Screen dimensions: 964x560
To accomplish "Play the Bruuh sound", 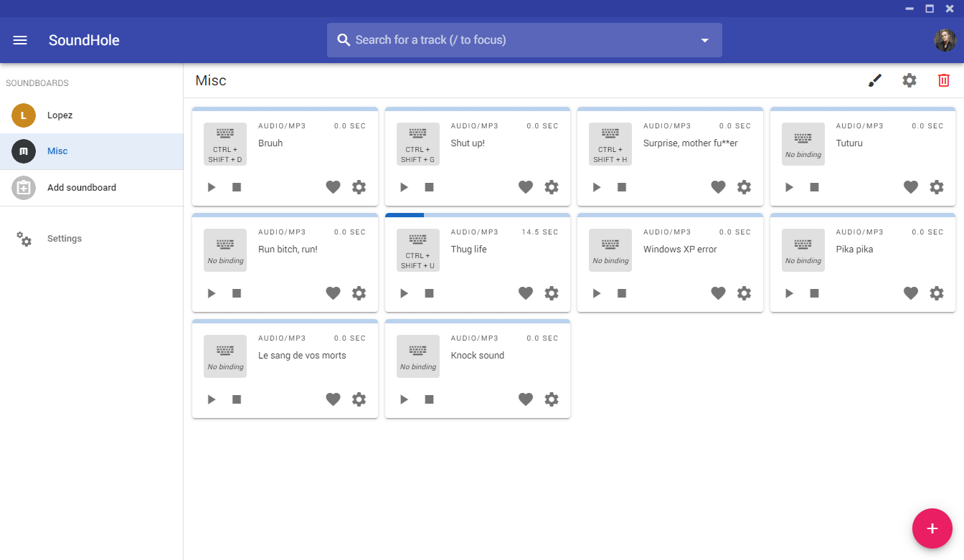I will point(211,186).
